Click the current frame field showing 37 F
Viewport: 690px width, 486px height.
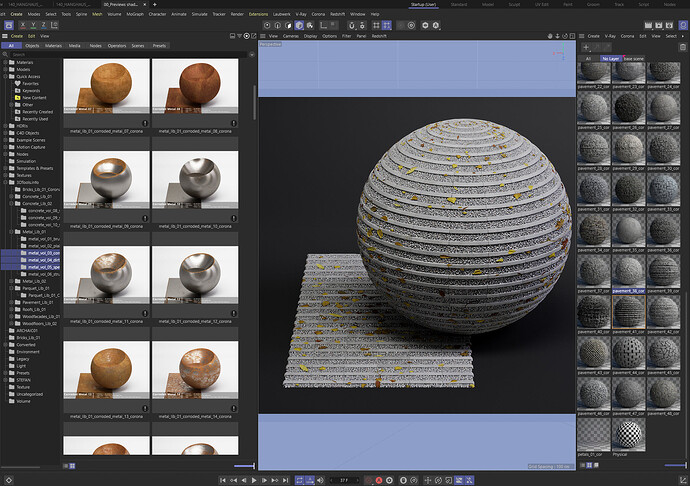344,480
